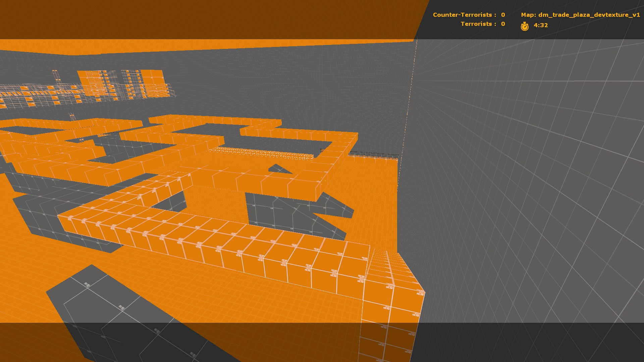The image size is (644, 362).
Task: Click the stopwatch icon beside the timer
Action: click(525, 26)
